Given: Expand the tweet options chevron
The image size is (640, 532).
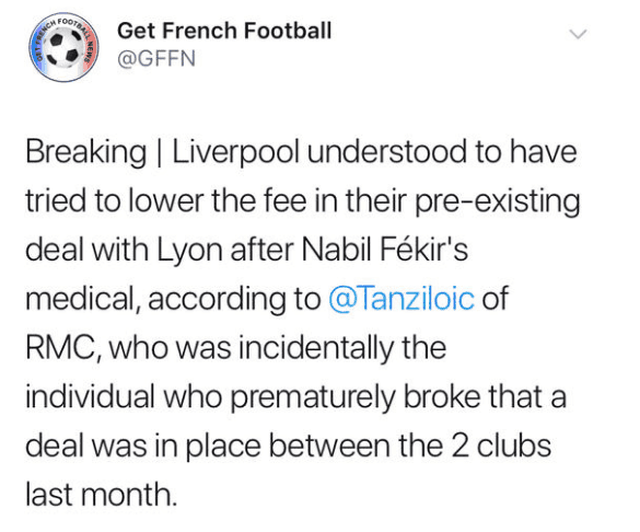Looking at the screenshot, I should 578,34.
